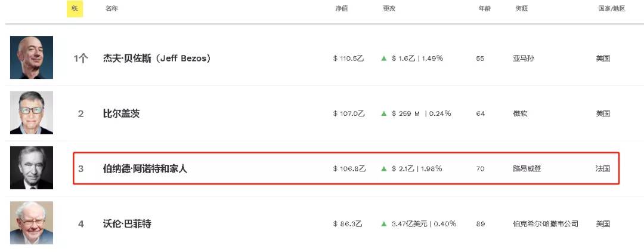Click the green up arrow in the 沃伦·巴菲特 row

(384, 224)
